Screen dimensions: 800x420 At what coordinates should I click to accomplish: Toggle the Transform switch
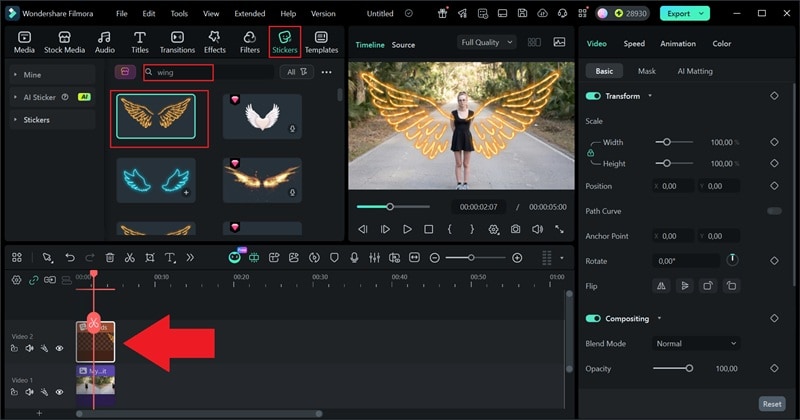pos(593,96)
